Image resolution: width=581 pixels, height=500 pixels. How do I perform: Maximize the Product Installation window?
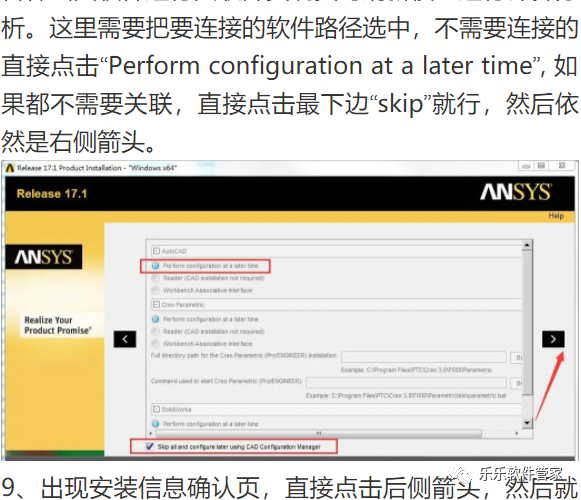tap(541, 166)
